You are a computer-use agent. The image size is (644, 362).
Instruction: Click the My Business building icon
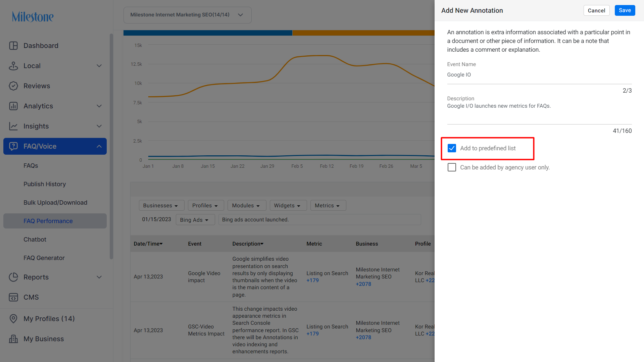coord(13,339)
